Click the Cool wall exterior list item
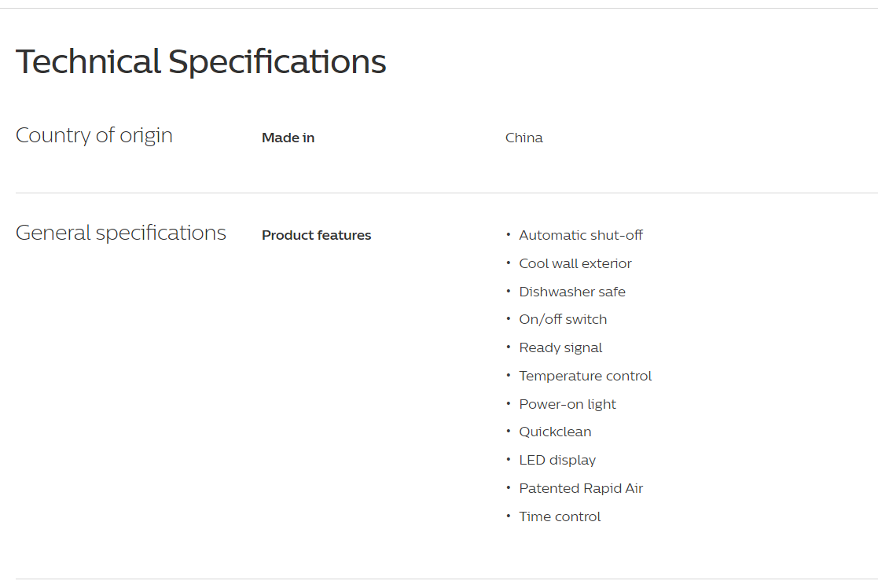Viewport: 878px width, 588px height. click(x=575, y=264)
